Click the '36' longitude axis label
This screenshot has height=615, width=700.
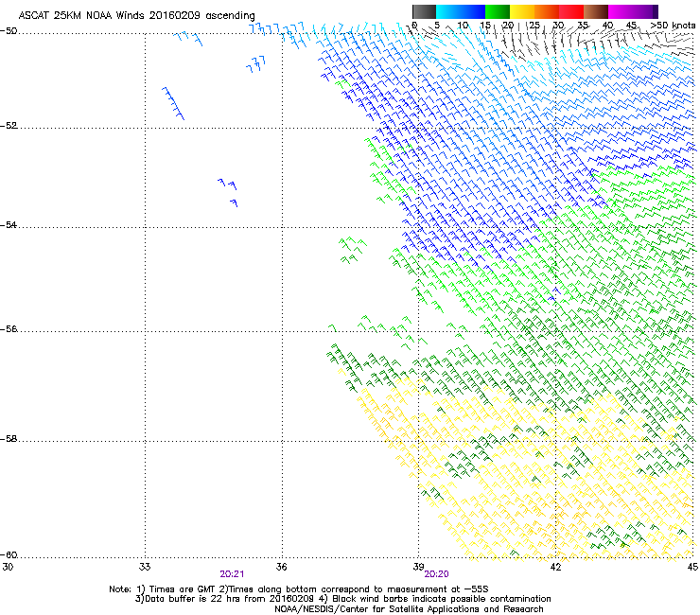click(281, 567)
